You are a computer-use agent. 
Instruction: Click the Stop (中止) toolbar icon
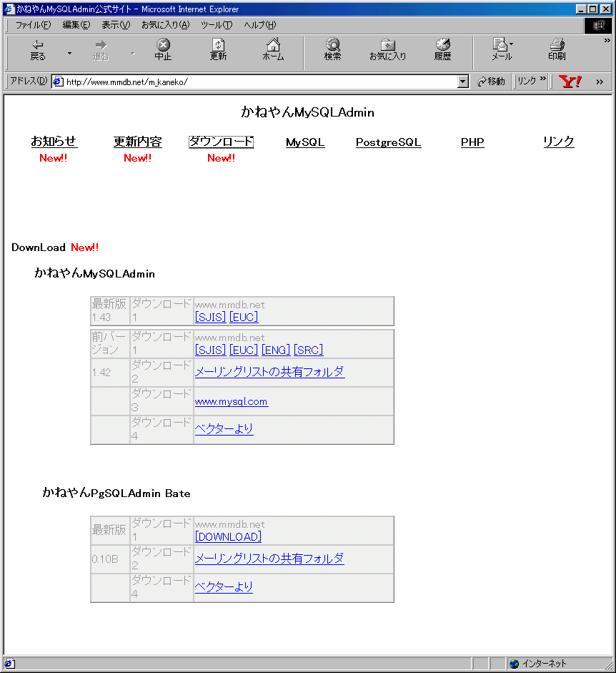pos(163,50)
